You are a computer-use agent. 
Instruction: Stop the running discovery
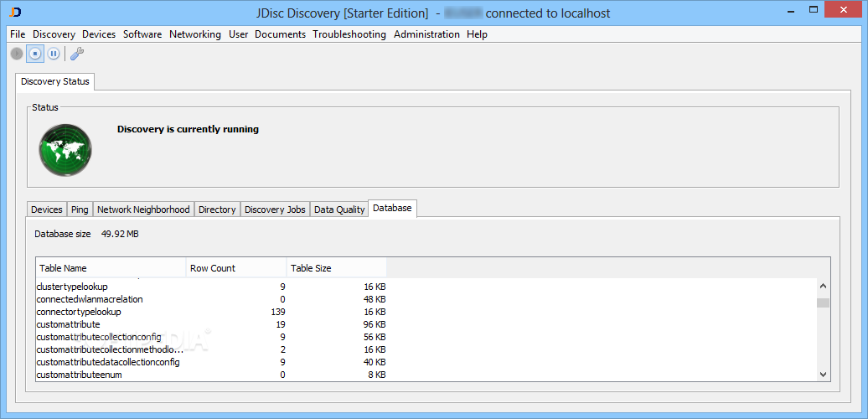(35, 54)
